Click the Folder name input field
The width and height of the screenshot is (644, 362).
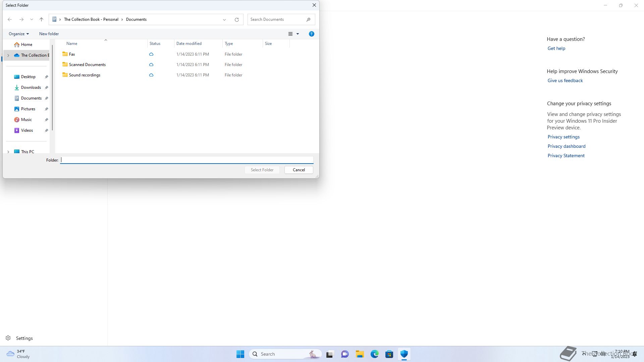pyautogui.click(x=186, y=160)
